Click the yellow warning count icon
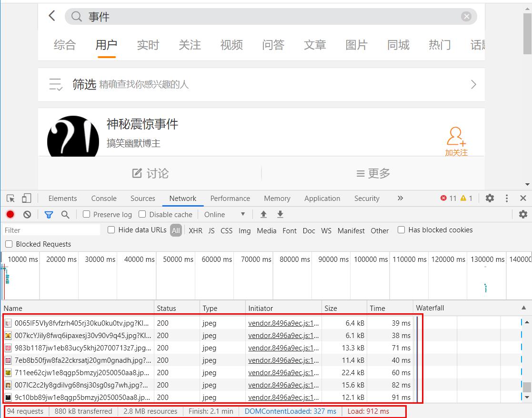The width and height of the screenshot is (532, 418). (x=463, y=198)
